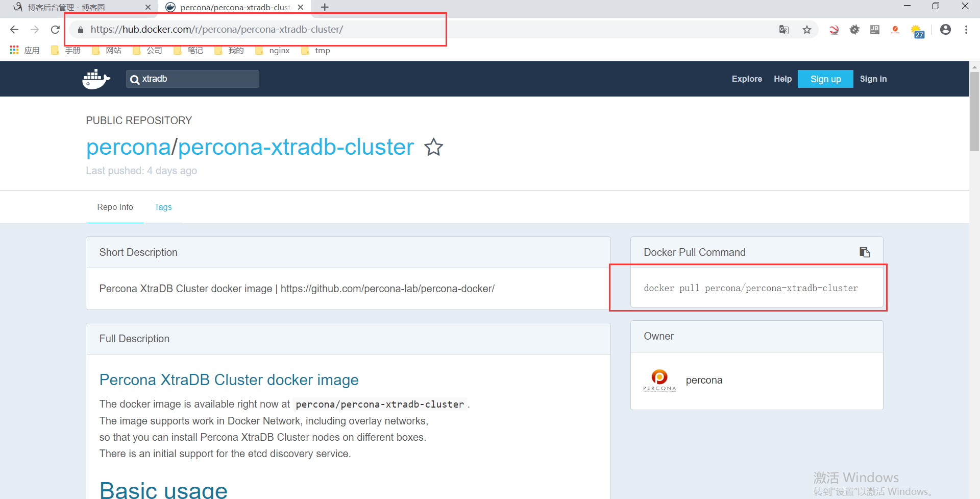
Task: Switch to the Tags tab
Action: pyautogui.click(x=163, y=207)
